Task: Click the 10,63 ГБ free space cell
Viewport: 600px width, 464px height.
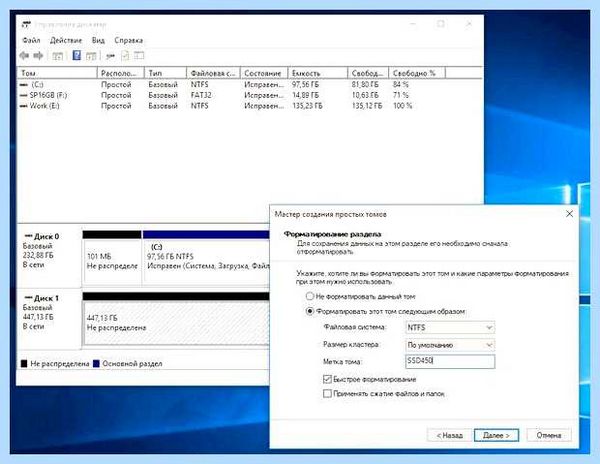Action: pyautogui.click(x=365, y=95)
